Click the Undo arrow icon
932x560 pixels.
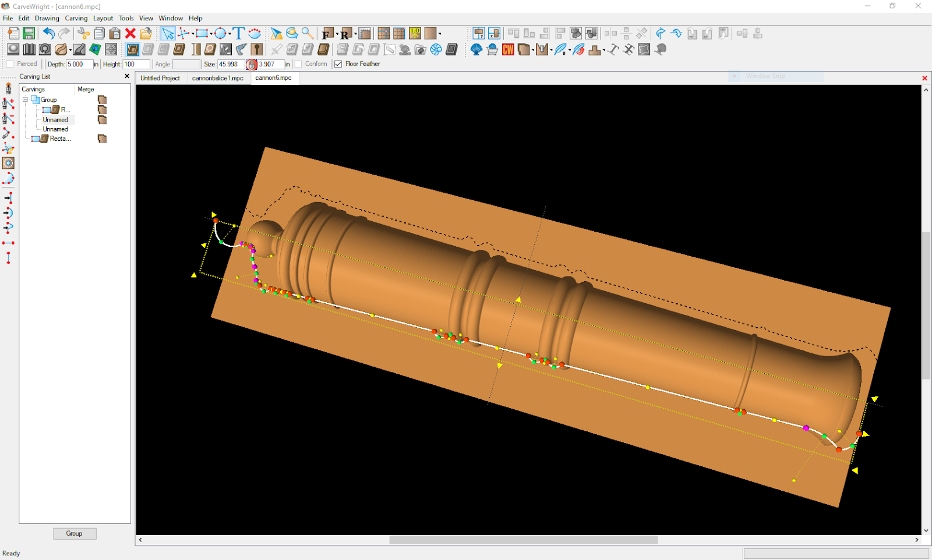pyautogui.click(x=49, y=33)
